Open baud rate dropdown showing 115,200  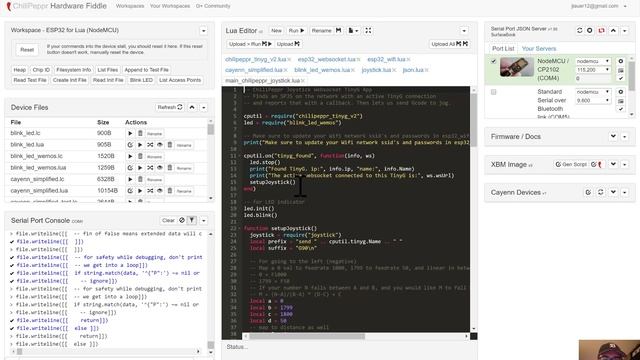click(x=593, y=70)
